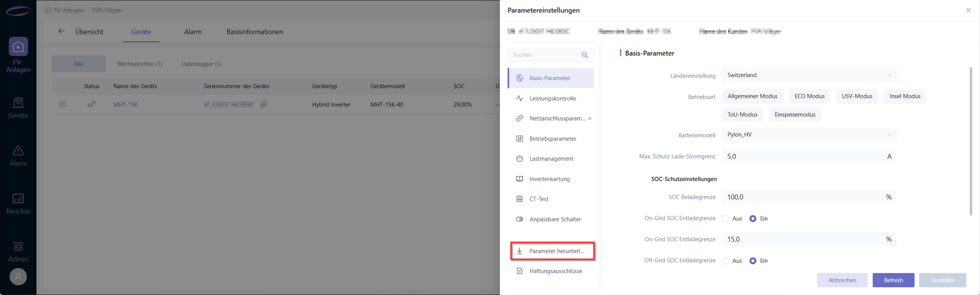Image resolution: width=980 pixels, height=295 pixels.
Task: Click the Hybrid Inverter device type cell
Action: point(331,104)
